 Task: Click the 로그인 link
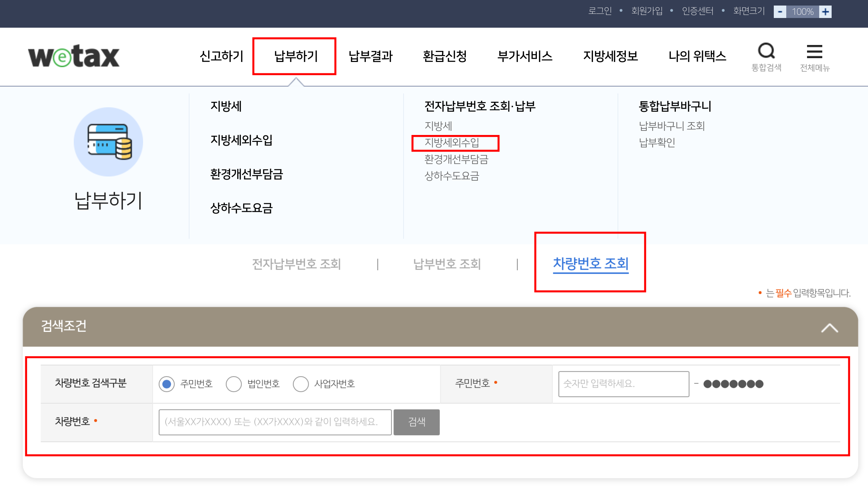click(600, 11)
